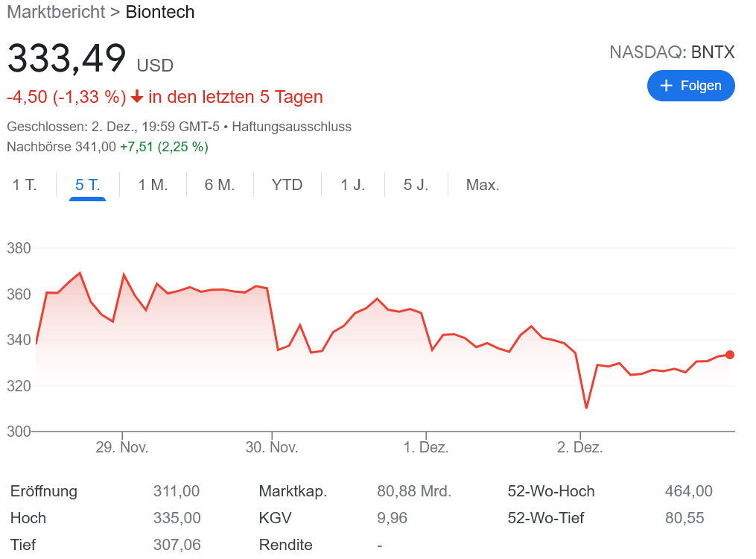Navigate to Marktbericht via breadcrumb

click(x=55, y=12)
